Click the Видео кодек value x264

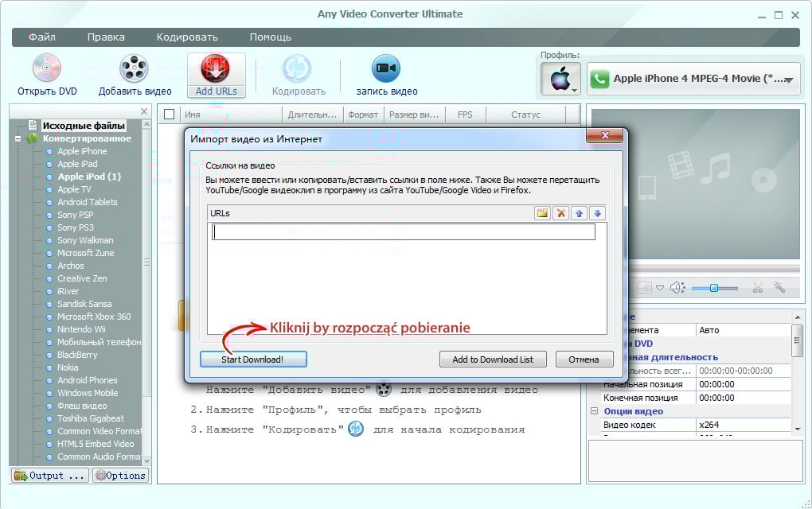tap(743, 425)
